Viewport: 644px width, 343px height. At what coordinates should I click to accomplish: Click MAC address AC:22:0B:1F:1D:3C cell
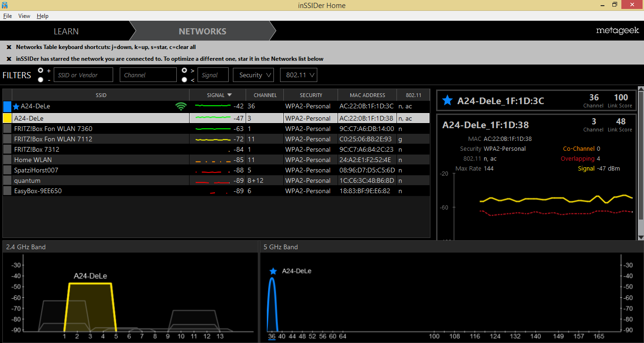click(366, 106)
